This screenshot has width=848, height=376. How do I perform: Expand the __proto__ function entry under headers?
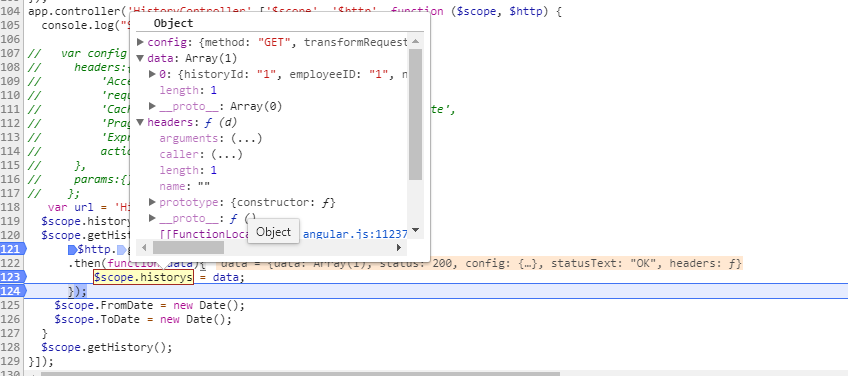[153, 218]
